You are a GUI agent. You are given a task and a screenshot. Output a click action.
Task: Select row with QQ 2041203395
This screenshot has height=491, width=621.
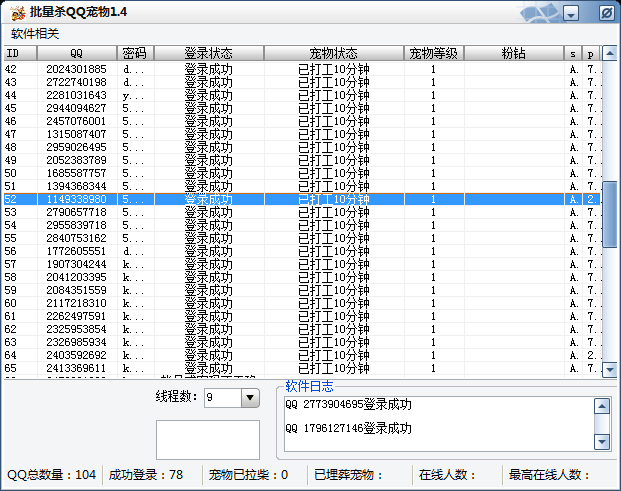(x=302, y=277)
